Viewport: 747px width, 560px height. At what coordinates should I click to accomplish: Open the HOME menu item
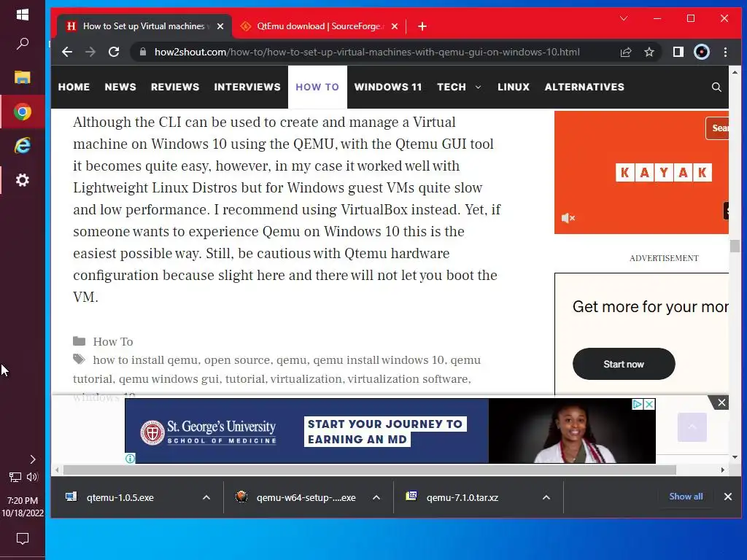[x=74, y=87]
